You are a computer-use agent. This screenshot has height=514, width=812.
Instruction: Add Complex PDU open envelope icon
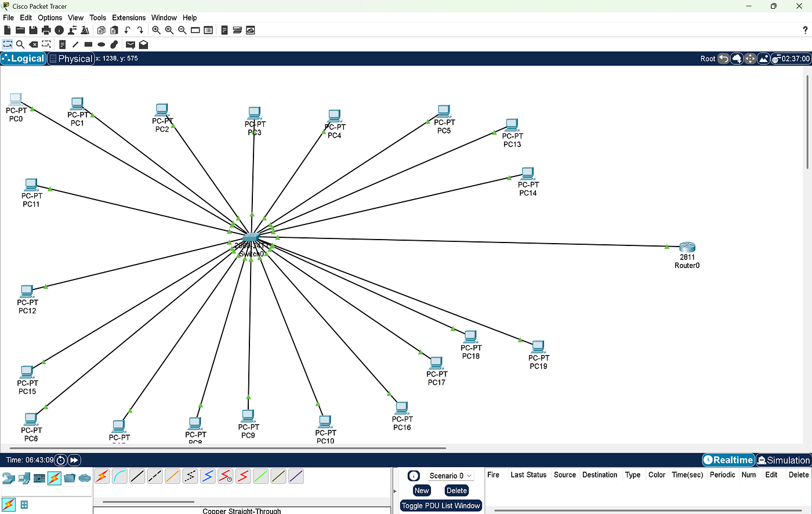click(143, 44)
